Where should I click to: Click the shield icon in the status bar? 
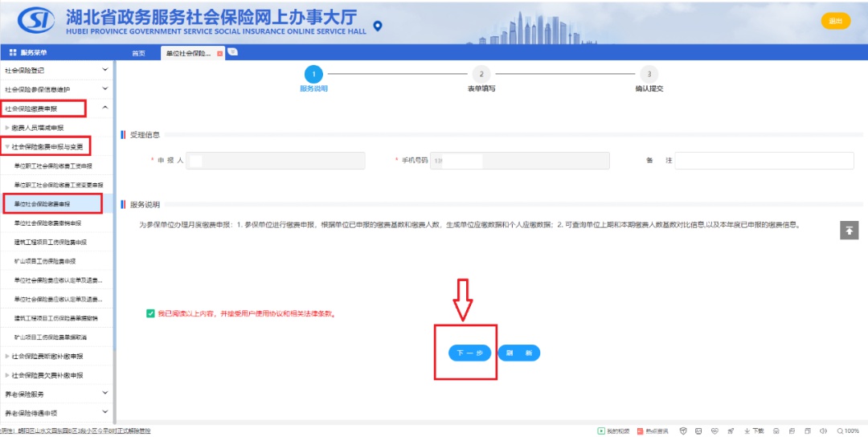coord(683,431)
